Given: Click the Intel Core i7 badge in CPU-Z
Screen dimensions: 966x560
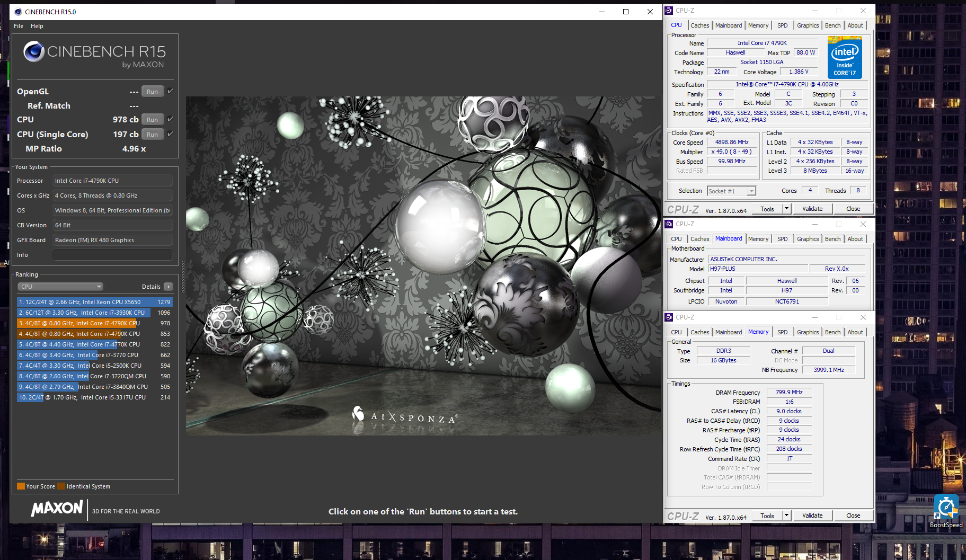Looking at the screenshot, I should 845,57.
